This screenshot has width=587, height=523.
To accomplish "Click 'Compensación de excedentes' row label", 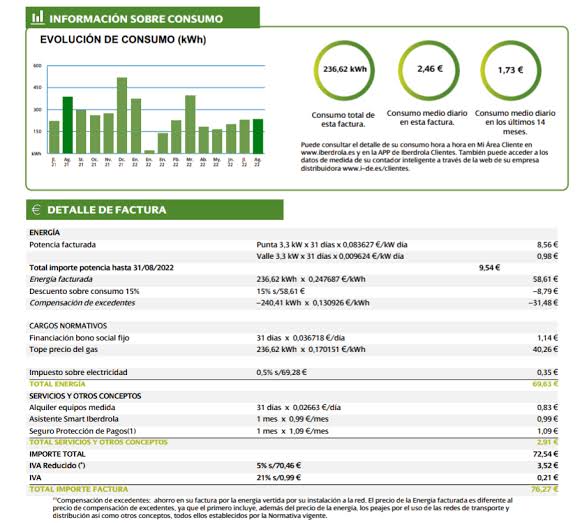I will (x=82, y=303).
